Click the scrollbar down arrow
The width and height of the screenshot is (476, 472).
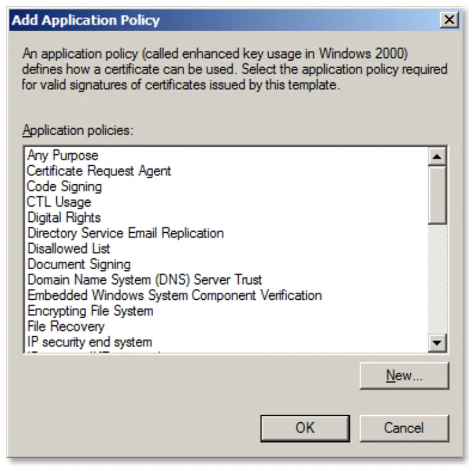click(437, 343)
